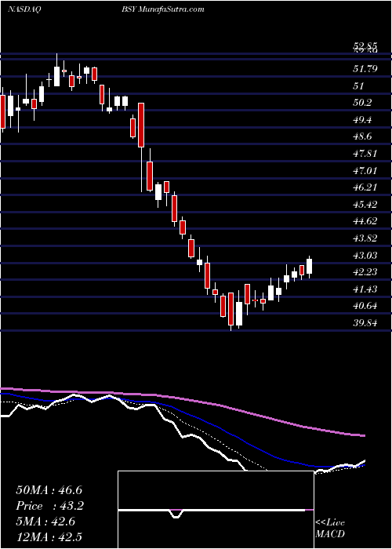Select the 44.62 price axis label
The height and width of the screenshot is (549, 392).
365,221
